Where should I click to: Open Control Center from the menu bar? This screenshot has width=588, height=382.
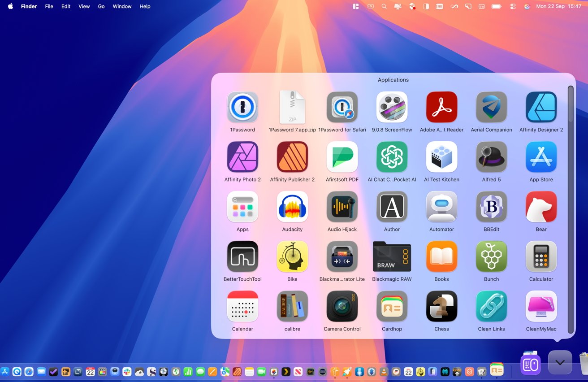pyautogui.click(x=514, y=6)
